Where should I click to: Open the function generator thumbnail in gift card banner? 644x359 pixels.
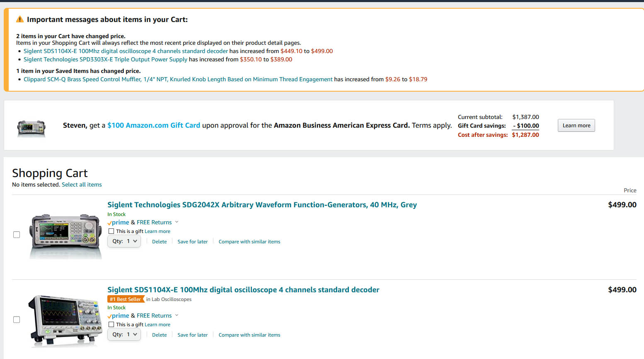coord(31,128)
